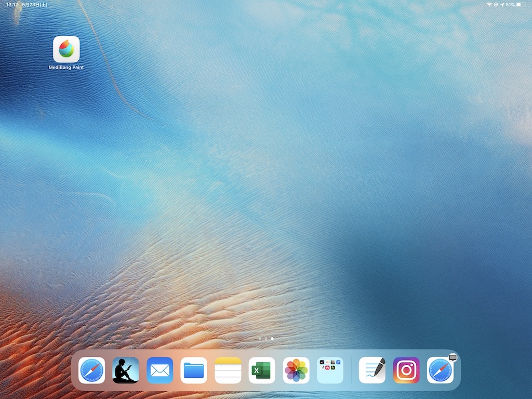Open the Files app
This screenshot has width=532, height=399.
(x=194, y=370)
